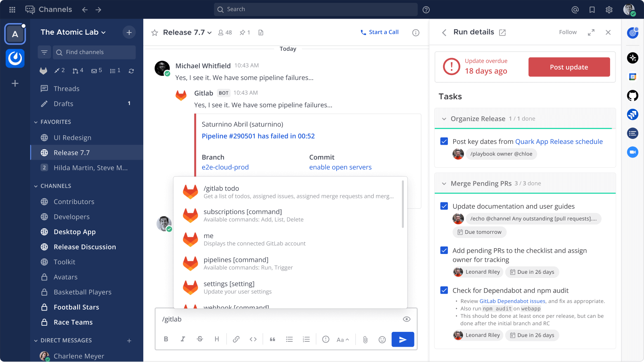Viewport: 644px width, 362px height.
Task: Collapse Merge Pending PRs task group
Action: (x=444, y=183)
